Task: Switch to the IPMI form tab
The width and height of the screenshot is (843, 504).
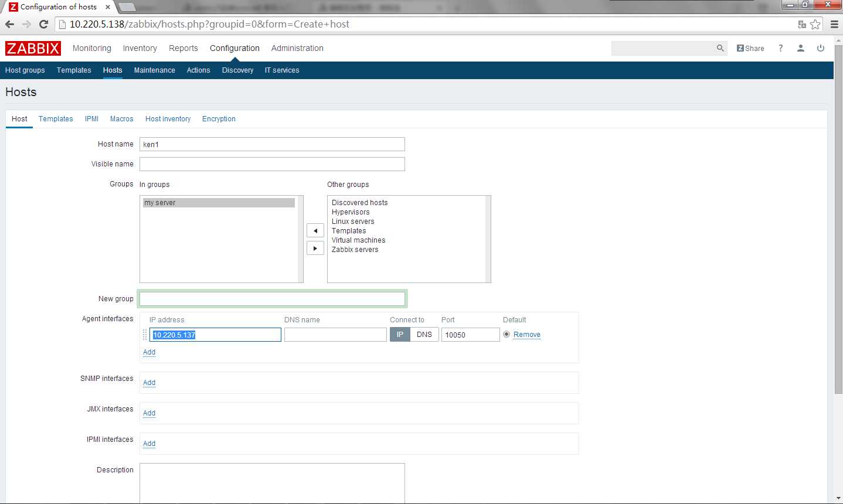Action: [91, 118]
